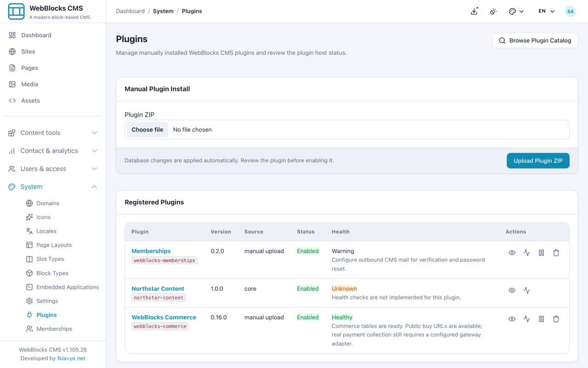
Task: Click the Enabled status of Memberships
Action: click(x=307, y=251)
